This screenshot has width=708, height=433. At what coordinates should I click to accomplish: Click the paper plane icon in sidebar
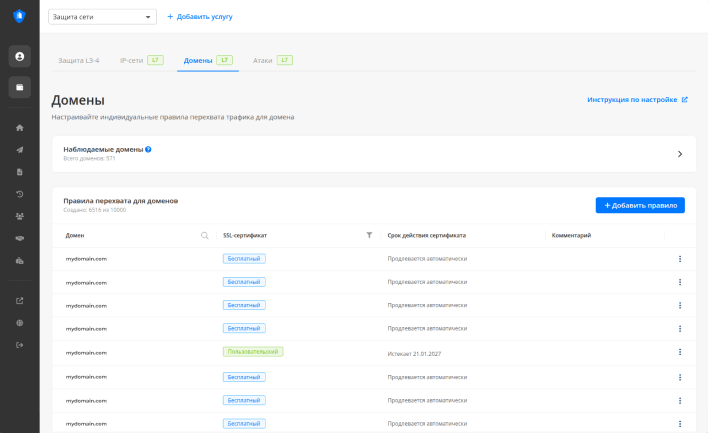(x=20, y=150)
